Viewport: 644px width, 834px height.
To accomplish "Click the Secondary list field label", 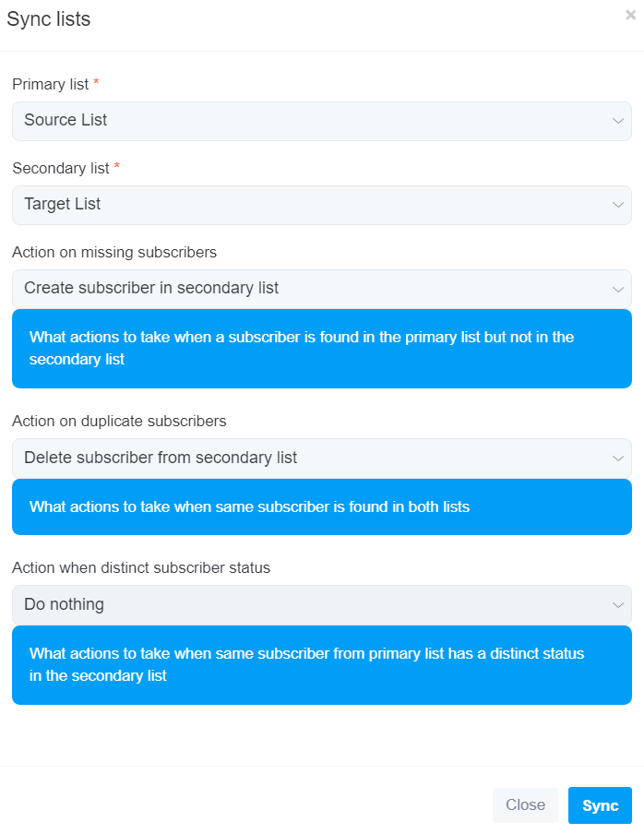I will click(61, 169).
